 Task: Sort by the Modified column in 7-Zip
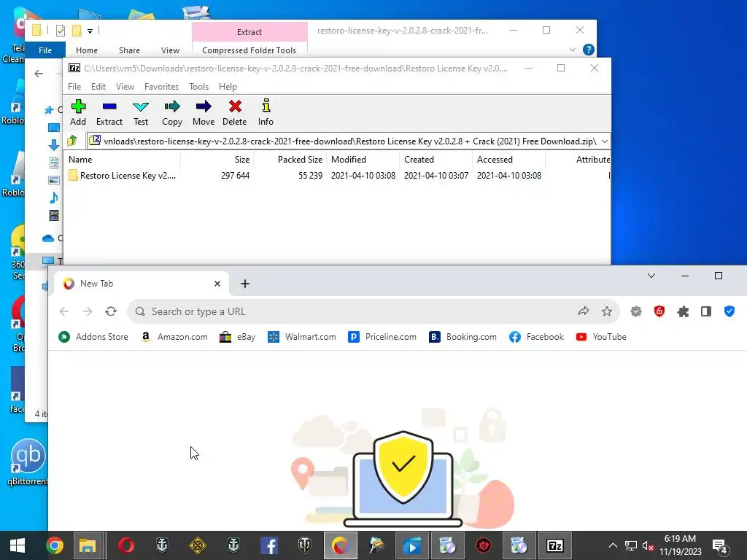click(x=363, y=160)
